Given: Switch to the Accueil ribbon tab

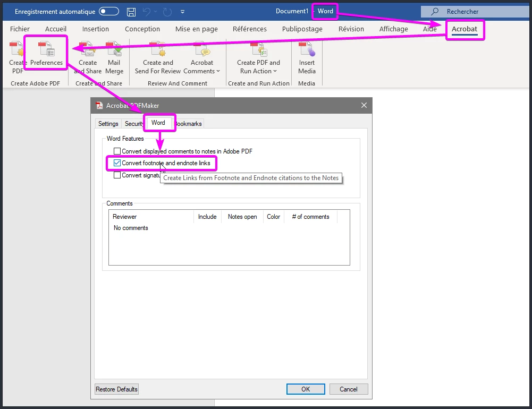Looking at the screenshot, I should tap(56, 29).
